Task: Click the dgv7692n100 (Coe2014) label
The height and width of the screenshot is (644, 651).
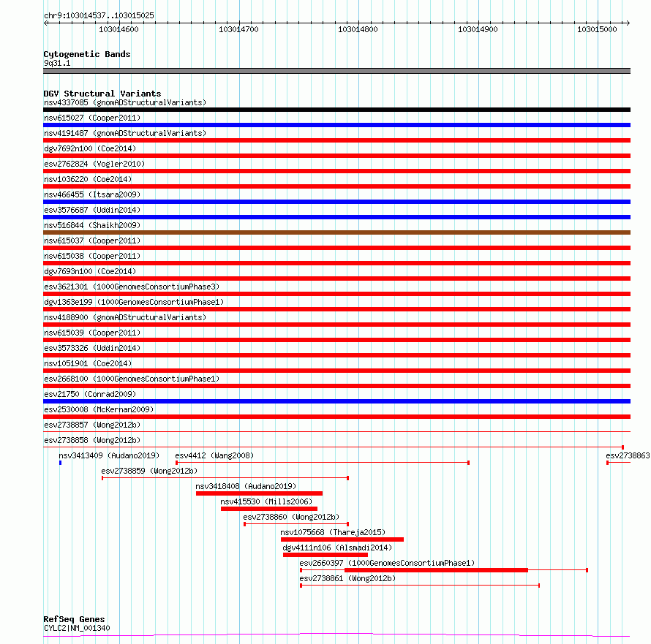Action: point(90,148)
